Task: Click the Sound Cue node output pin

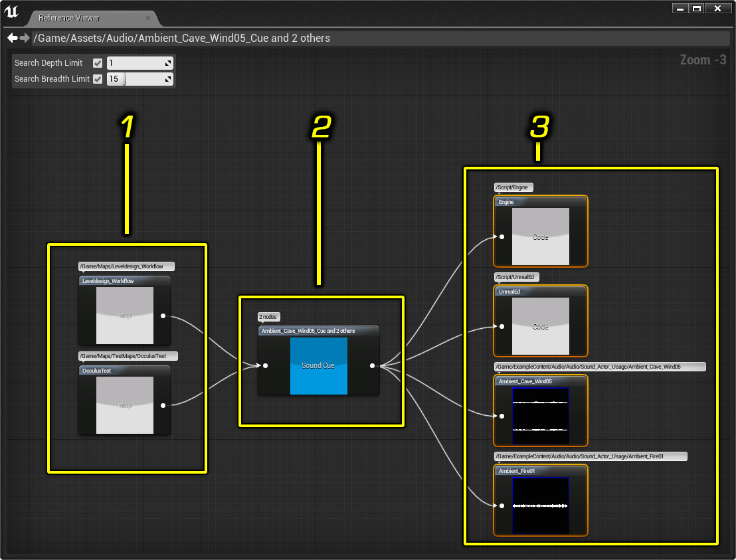Action: pyautogui.click(x=372, y=365)
